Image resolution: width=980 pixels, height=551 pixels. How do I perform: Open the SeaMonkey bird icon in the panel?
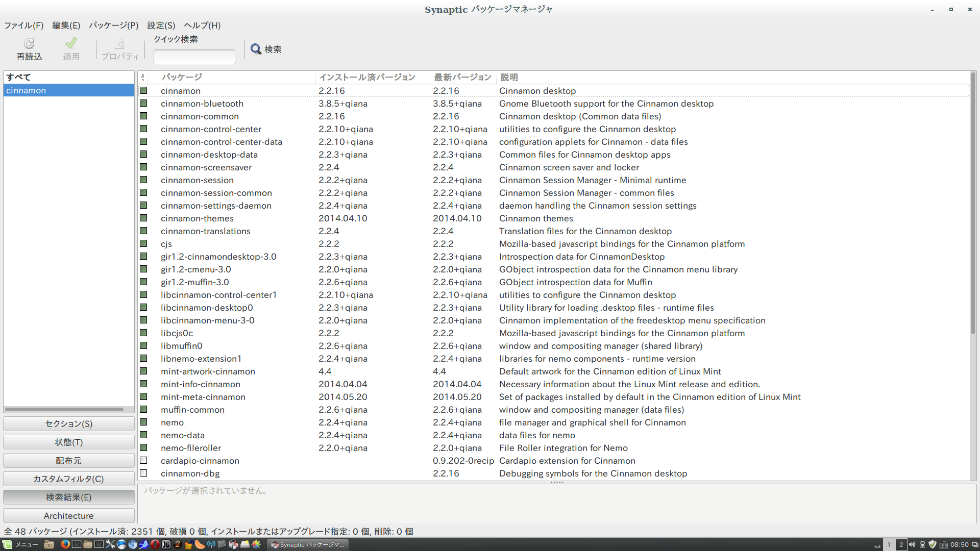[x=144, y=544]
